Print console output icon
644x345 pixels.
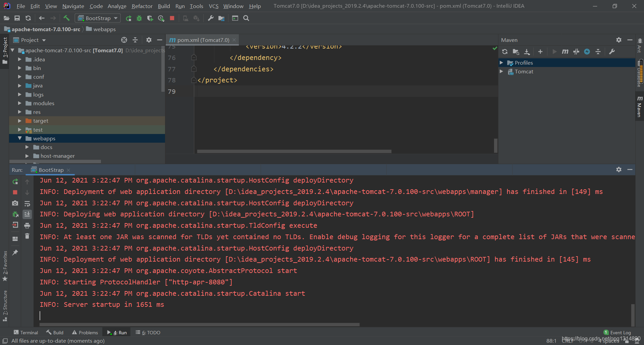click(27, 225)
